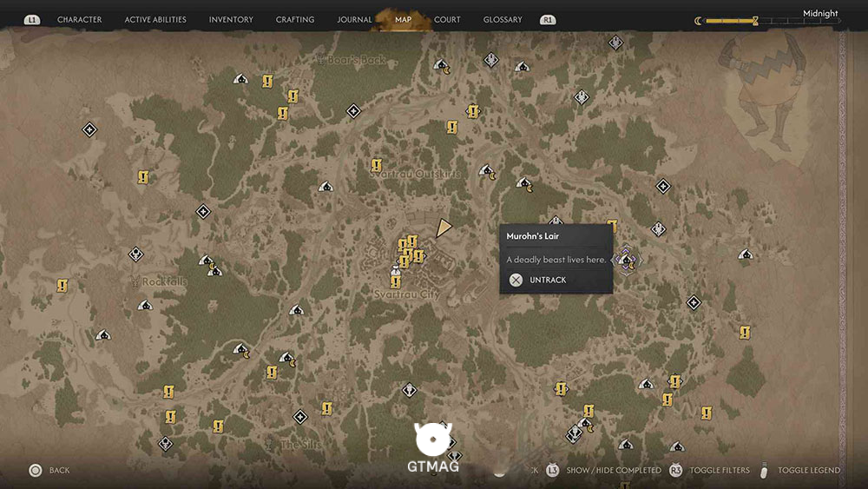The width and height of the screenshot is (868, 489).
Task: Select quest marker above Svartrau Outskirts label
Action: 377,165
